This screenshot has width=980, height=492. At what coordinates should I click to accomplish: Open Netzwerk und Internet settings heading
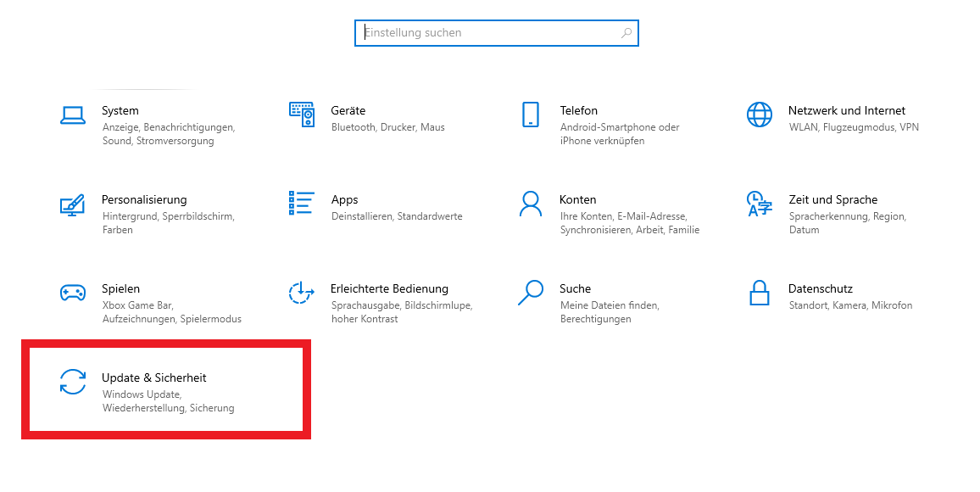[847, 110]
